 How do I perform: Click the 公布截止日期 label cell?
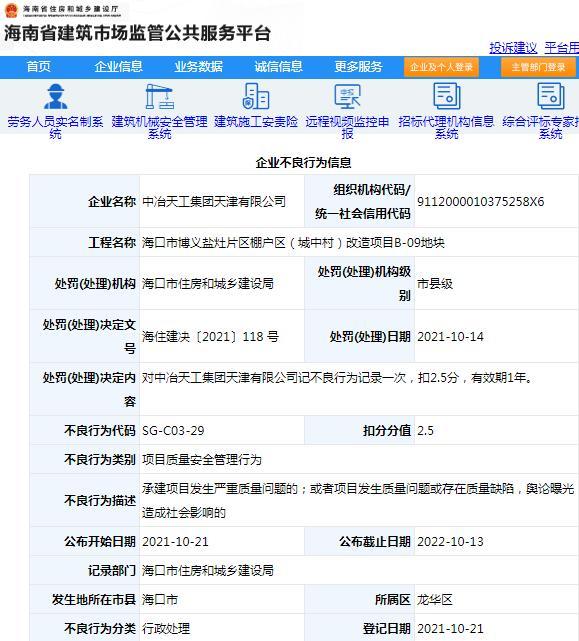pyautogui.click(x=360, y=542)
